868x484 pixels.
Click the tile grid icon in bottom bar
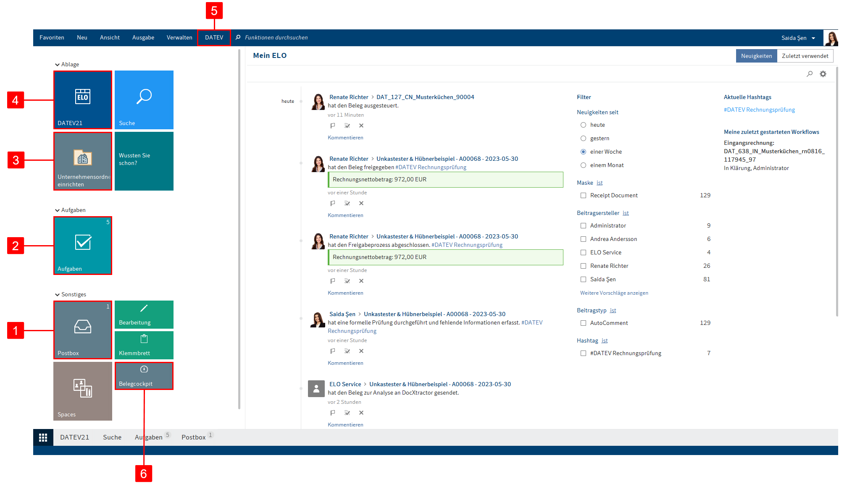[43, 437]
